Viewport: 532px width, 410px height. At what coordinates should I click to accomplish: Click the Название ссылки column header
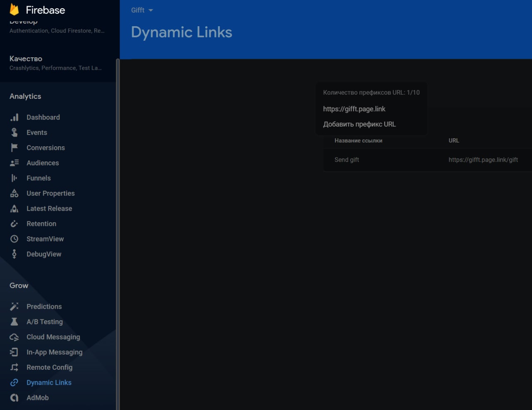(358, 141)
